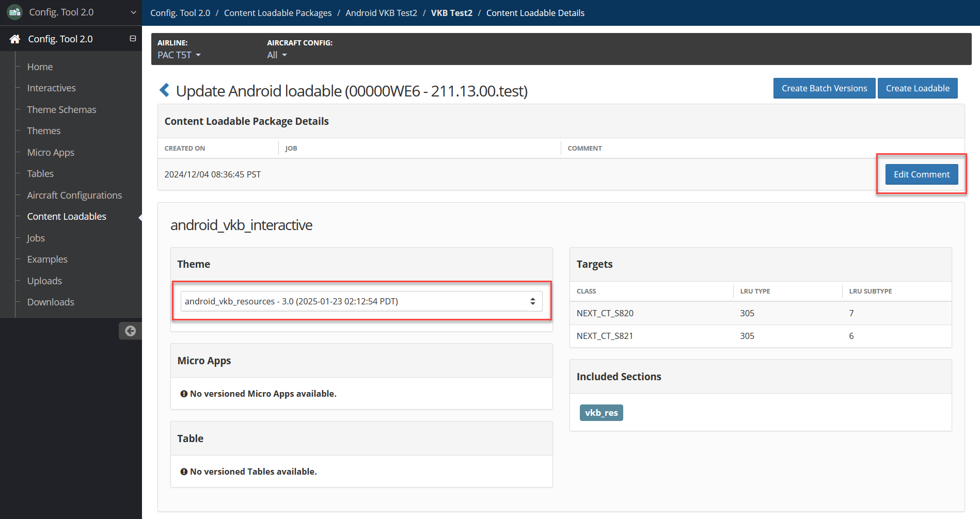Click the Edit Comment button
Image resolution: width=980 pixels, height=519 pixels.
921,174
